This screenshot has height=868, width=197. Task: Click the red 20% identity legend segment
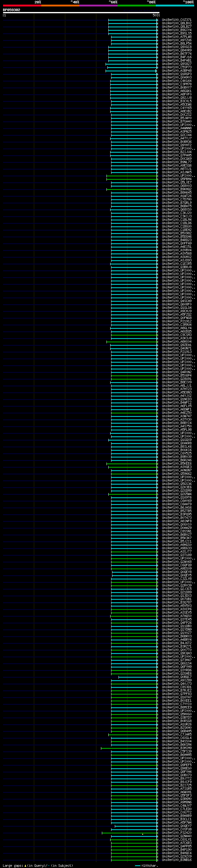click(22, 6)
